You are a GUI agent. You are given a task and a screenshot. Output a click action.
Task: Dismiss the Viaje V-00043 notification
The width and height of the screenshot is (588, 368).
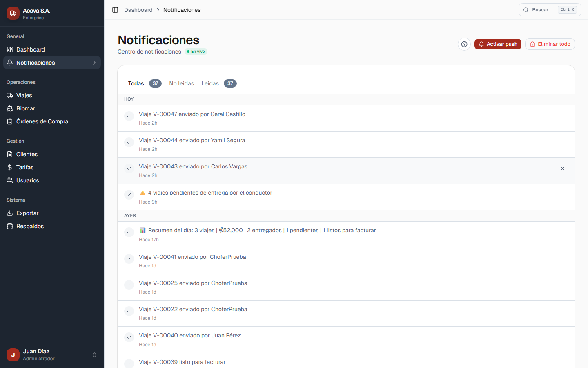tap(562, 168)
